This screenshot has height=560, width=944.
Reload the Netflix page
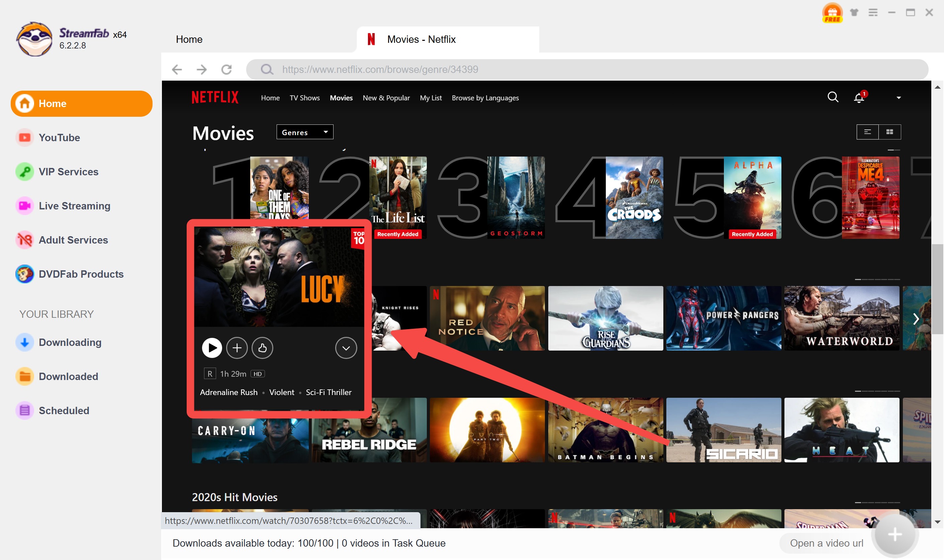coord(226,70)
